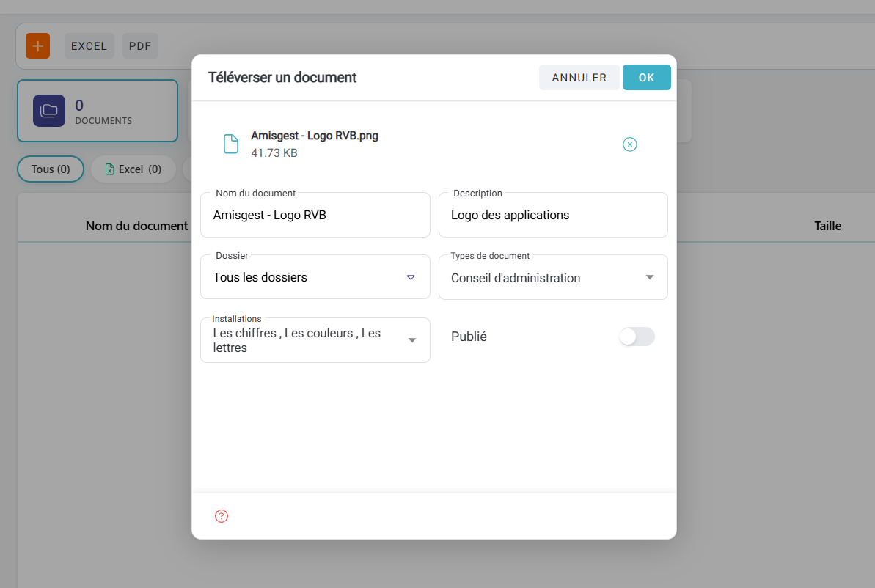Sort by the Taille column header
This screenshot has height=588, width=875.
827,226
